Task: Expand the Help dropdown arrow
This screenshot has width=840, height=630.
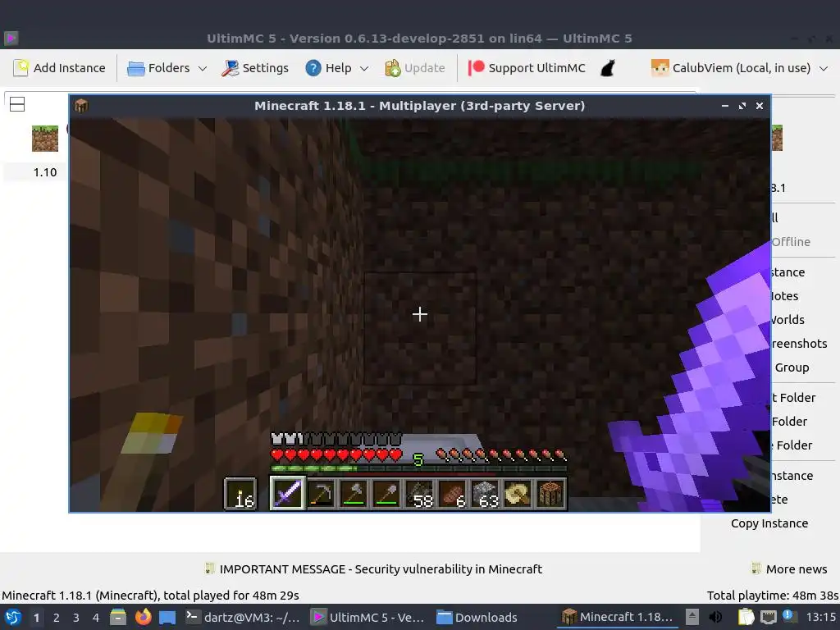Action: [x=364, y=69]
